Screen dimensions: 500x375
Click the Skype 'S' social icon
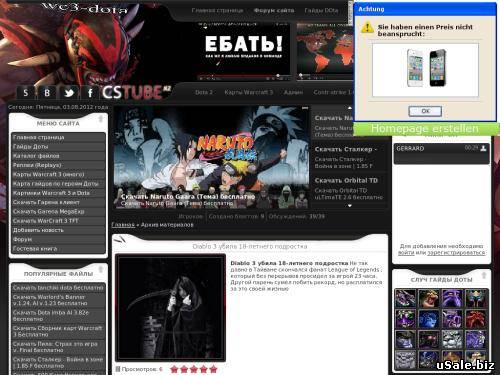pos(26,92)
